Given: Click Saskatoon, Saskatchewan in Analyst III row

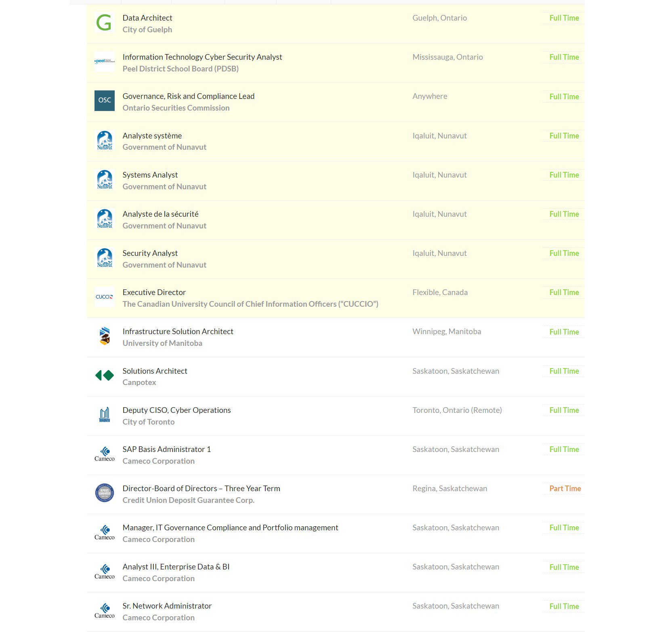Looking at the screenshot, I should point(456,567).
